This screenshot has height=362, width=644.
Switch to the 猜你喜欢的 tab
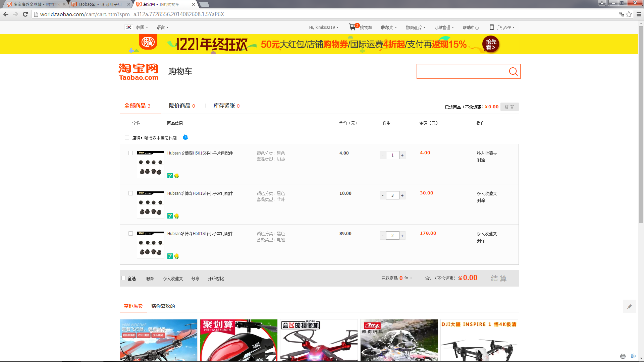point(163,306)
